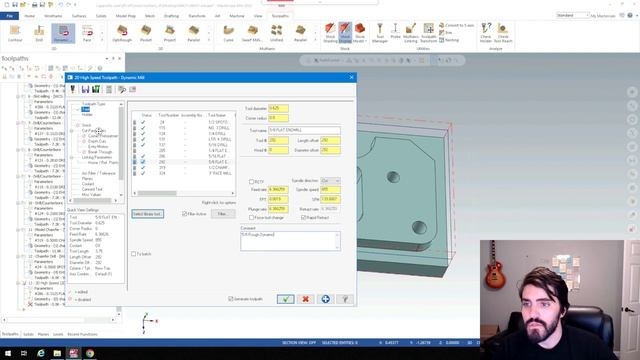Click Select library tool button
640x360 pixels.
[x=148, y=214]
